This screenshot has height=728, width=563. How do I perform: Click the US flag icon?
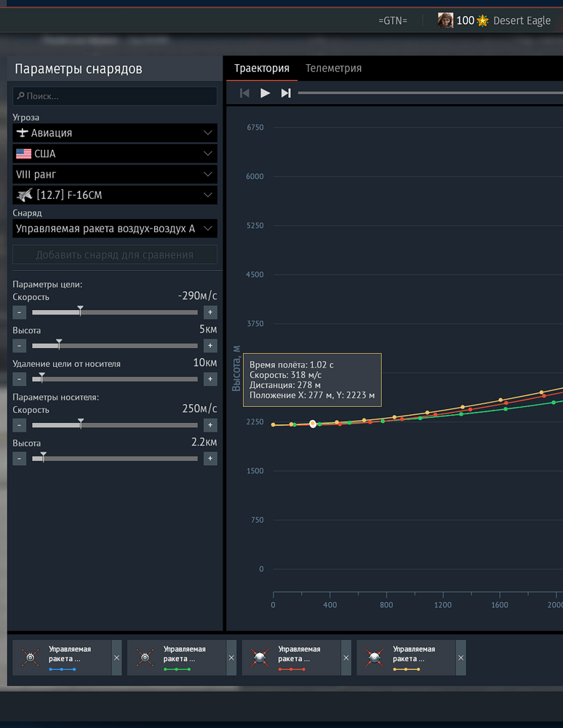[x=24, y=154]
